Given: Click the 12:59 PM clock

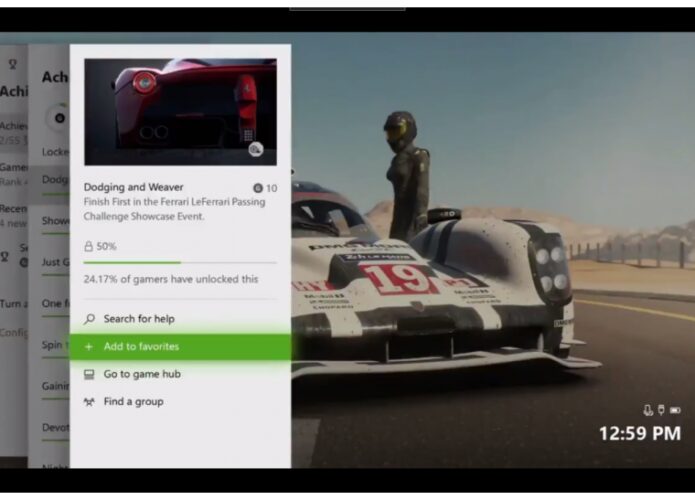Looking at the screenshot, I should 640,434.
